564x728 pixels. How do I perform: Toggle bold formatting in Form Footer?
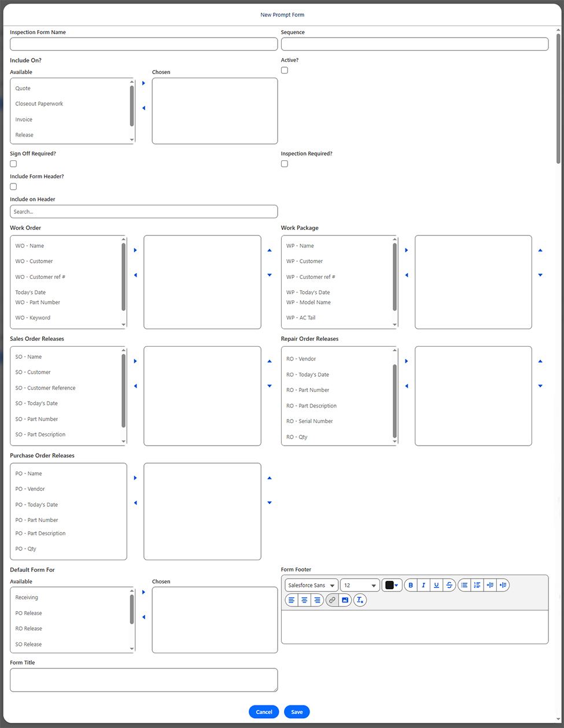click(x=411, y=585)
